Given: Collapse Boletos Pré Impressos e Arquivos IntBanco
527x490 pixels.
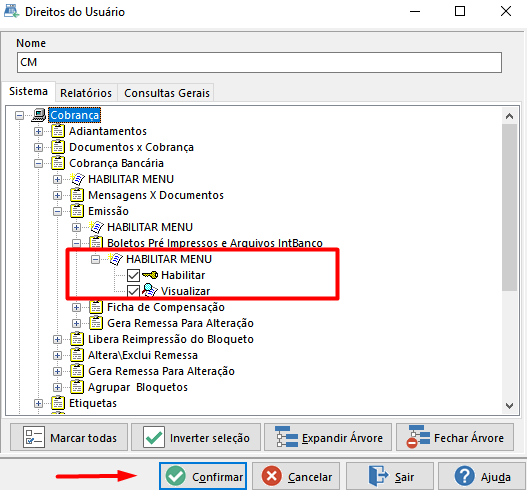Looking at the screenshot, I should point(77,243).
